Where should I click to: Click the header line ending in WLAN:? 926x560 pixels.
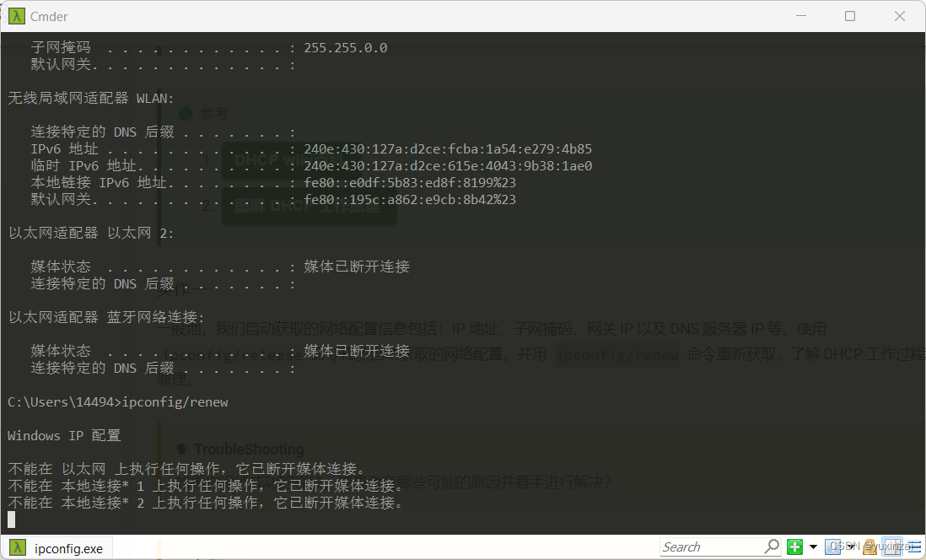pyautogui.click(x=91, y=98)
